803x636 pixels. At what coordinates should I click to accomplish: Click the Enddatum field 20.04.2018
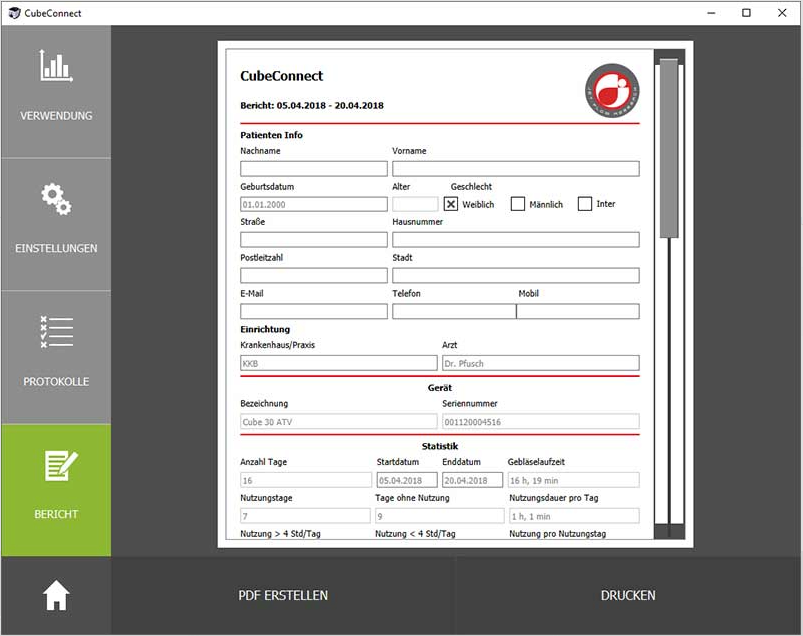tap(472, 480)
